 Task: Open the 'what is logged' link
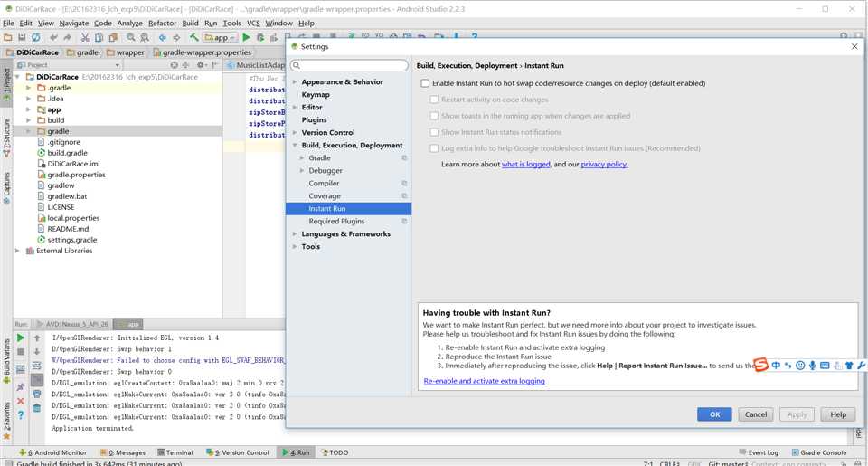(526, 165)
